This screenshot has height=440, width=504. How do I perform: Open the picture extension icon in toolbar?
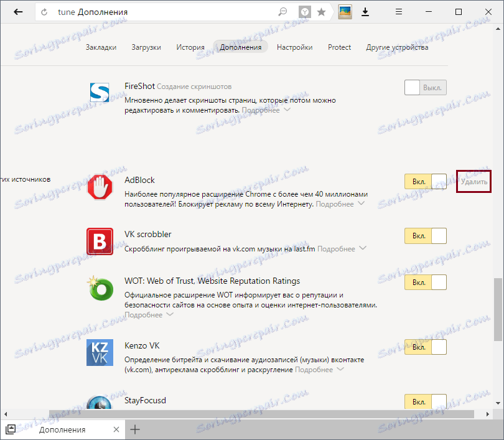(x=345, y=12)
